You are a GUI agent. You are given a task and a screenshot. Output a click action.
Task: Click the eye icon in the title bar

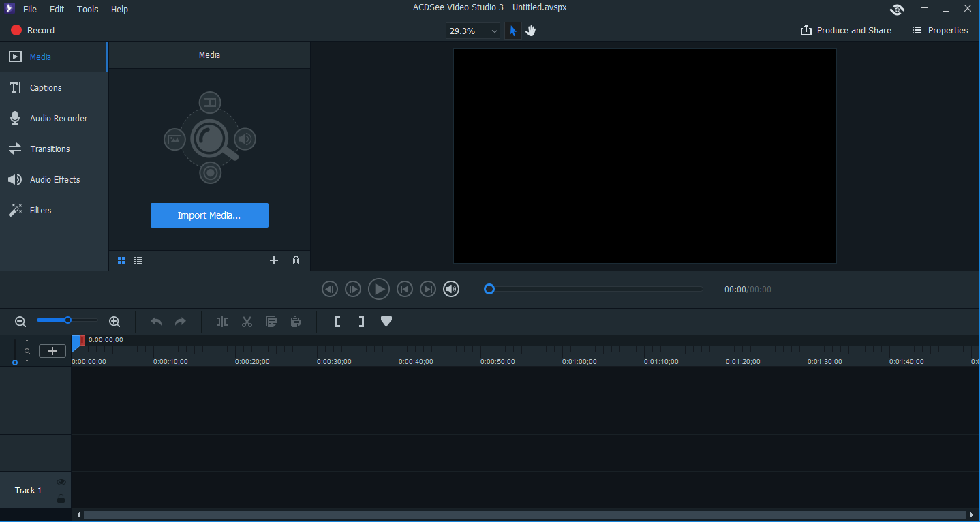tap(897, 9)
